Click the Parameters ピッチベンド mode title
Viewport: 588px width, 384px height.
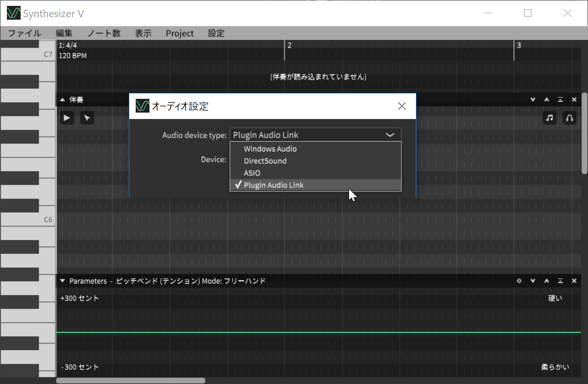pyautogui.click(x=167, y=281)
